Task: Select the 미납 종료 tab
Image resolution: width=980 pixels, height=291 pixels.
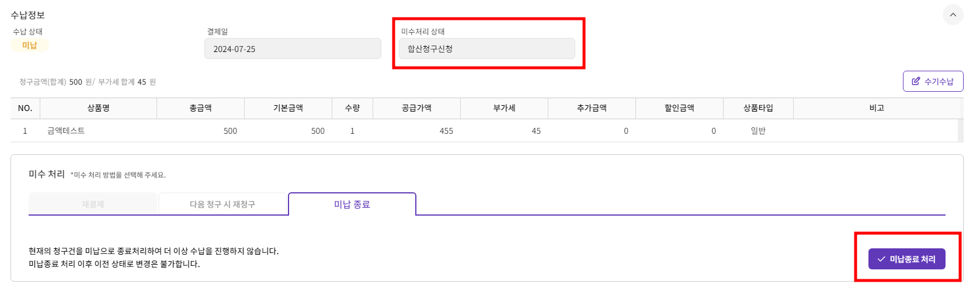Action: click(x=352, y=204)
